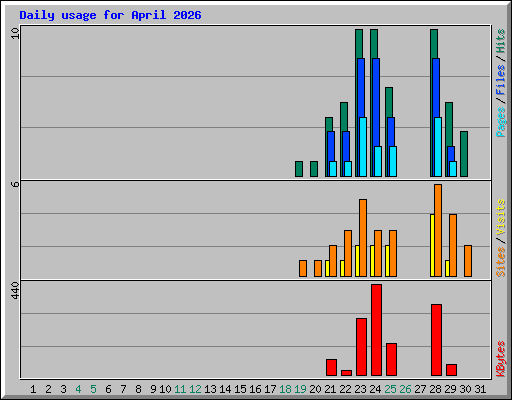512x400 pixels.
Task: Select the red KBytes bar for day 22
Action: pyautogui.click(x=346, y=373)
